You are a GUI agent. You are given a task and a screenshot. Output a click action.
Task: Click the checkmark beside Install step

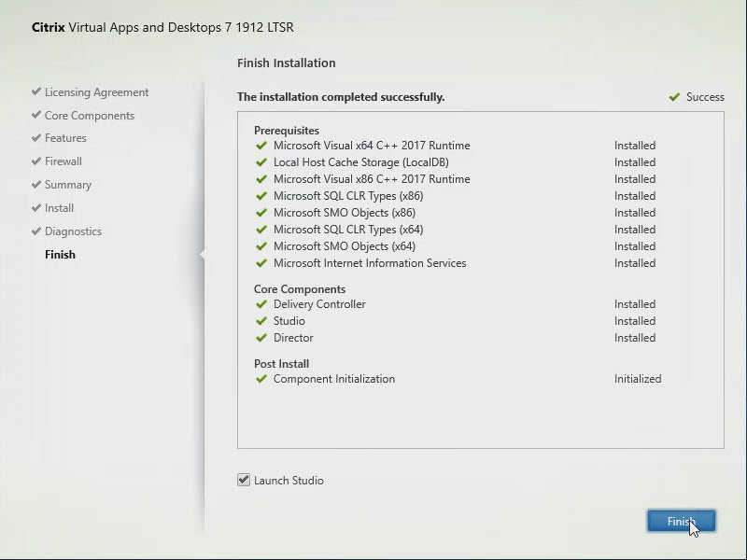tap(36, 207)
